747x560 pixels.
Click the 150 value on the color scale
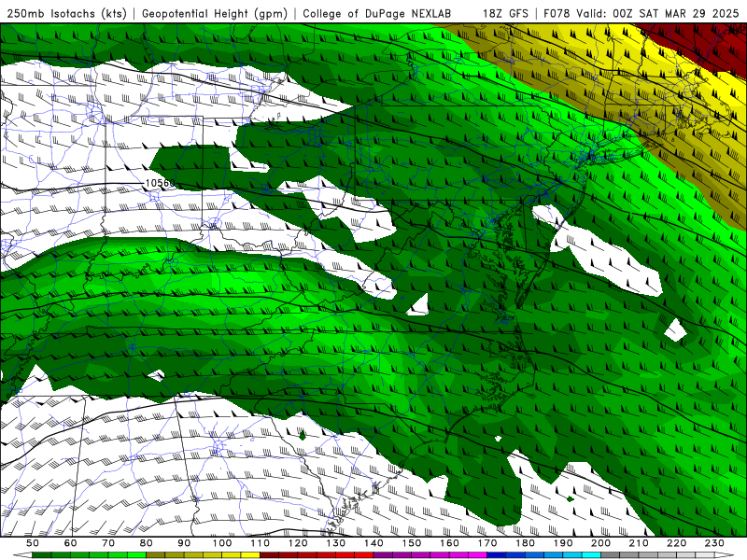click(x=412, y=543)
